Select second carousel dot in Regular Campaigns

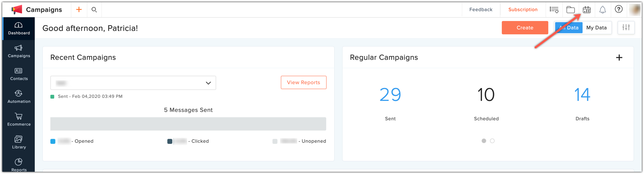click(492, 141)
